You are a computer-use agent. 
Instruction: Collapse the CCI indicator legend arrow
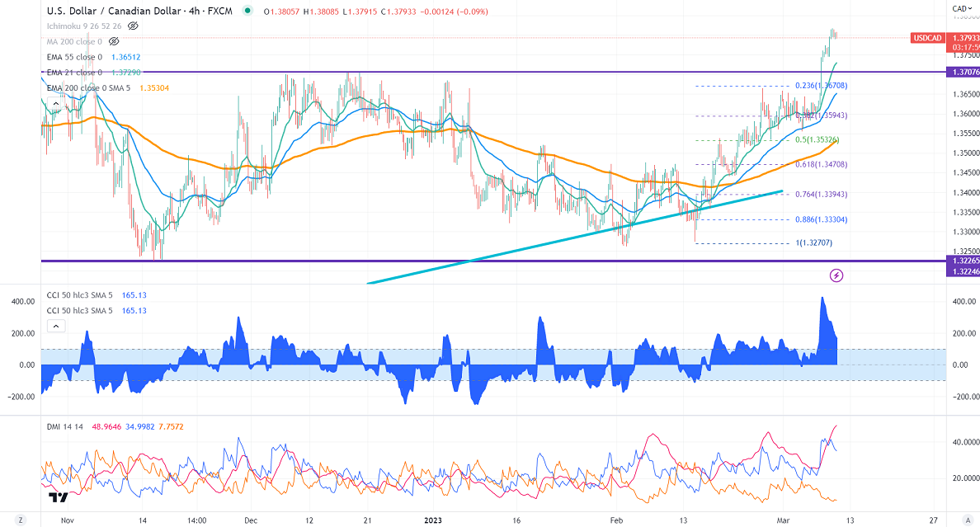[x=56, y=327]
